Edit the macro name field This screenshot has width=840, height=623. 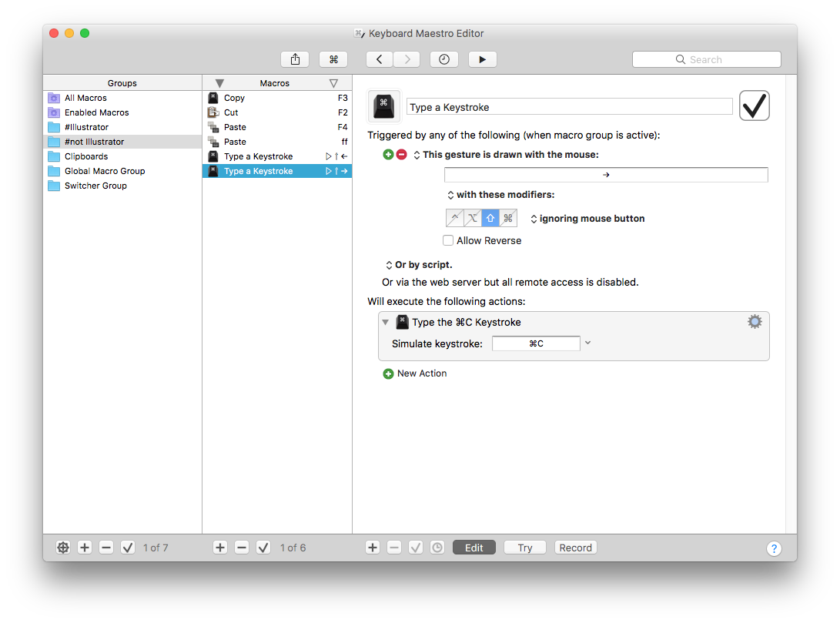pyautogui.click(x=570, y=106)
